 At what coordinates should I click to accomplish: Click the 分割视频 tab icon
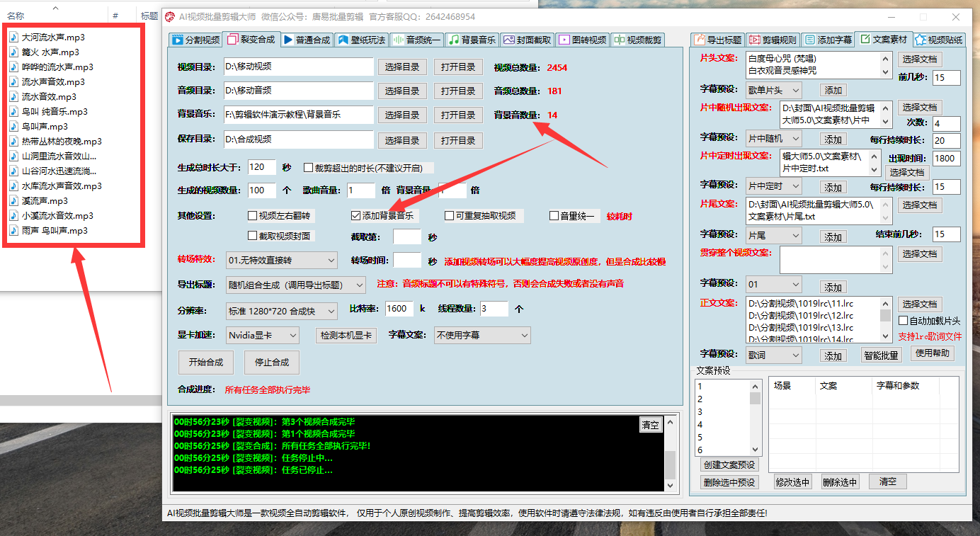tap(178, 40)
